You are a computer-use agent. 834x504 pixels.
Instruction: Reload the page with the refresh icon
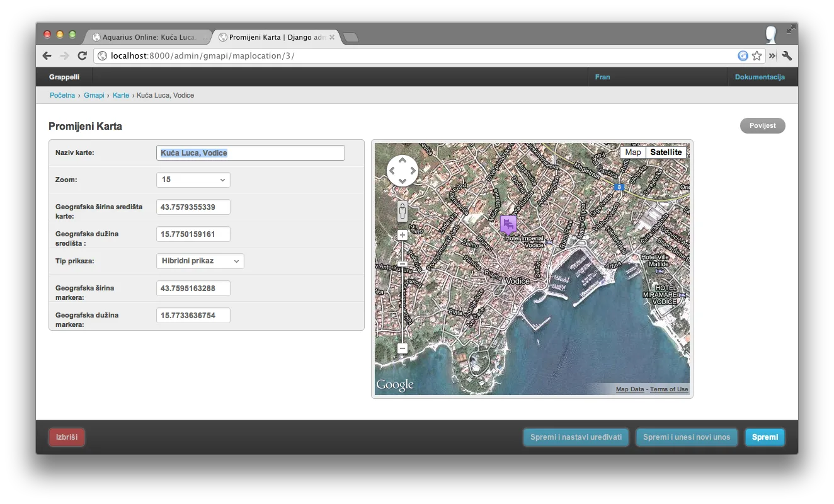pos(82,56)
